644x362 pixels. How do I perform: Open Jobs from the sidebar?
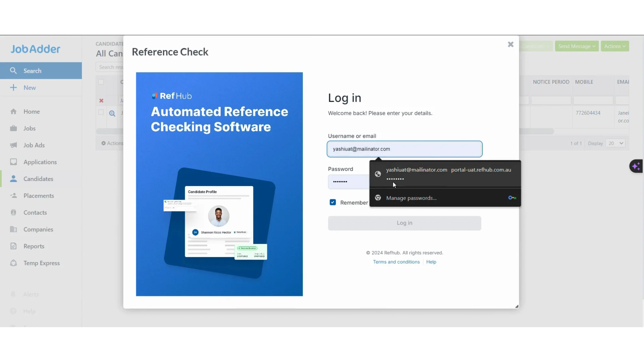(x=30, y=128)
